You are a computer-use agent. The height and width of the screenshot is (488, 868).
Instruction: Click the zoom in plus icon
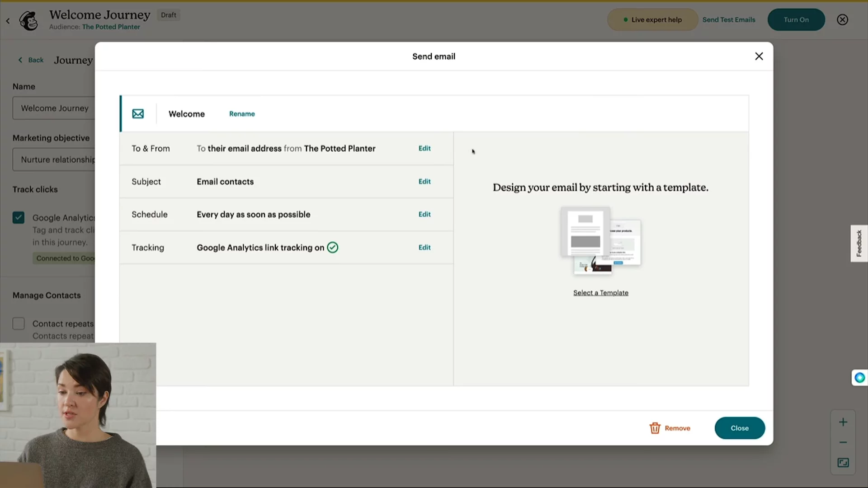[843, 422]
